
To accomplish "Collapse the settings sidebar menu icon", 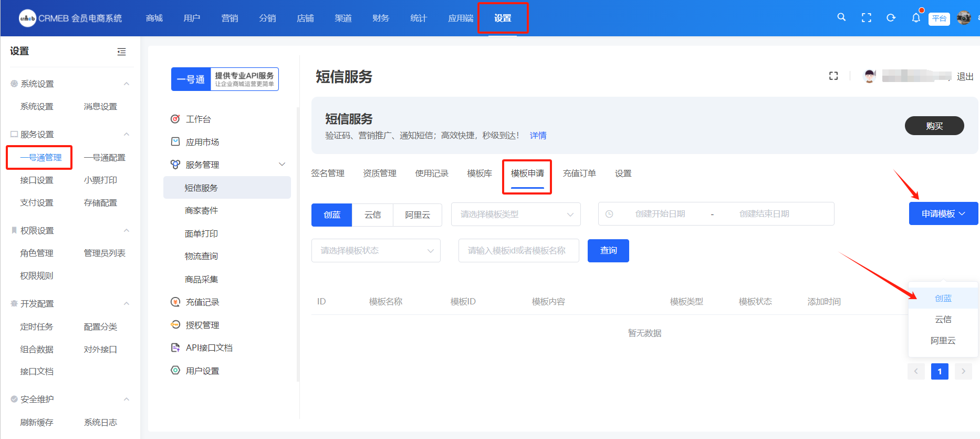I will (121, 52).
